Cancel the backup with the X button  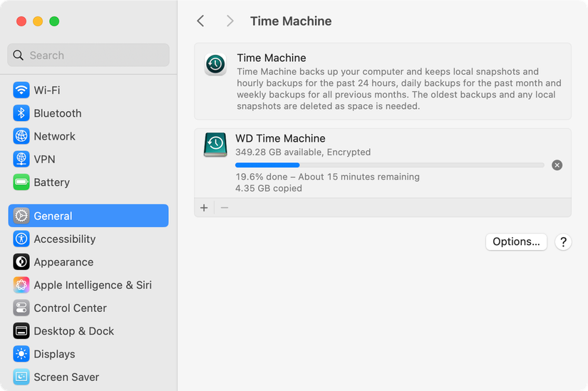(557, 165)
